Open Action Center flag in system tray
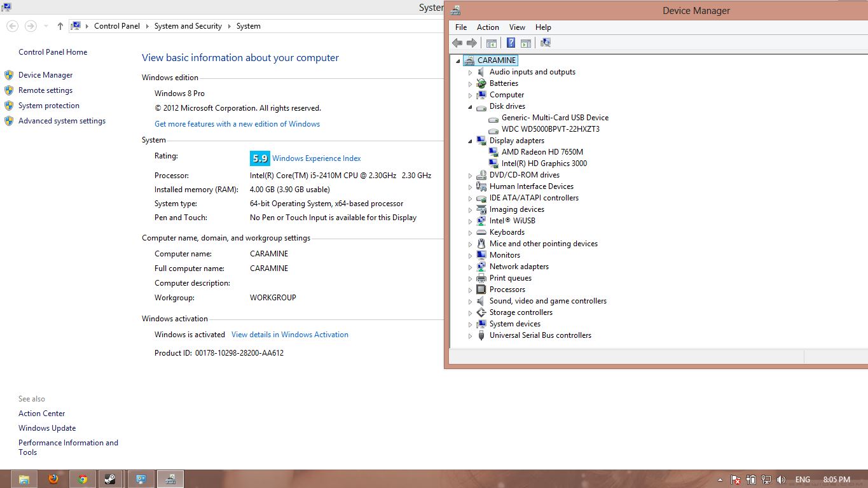 pos(736,480)
